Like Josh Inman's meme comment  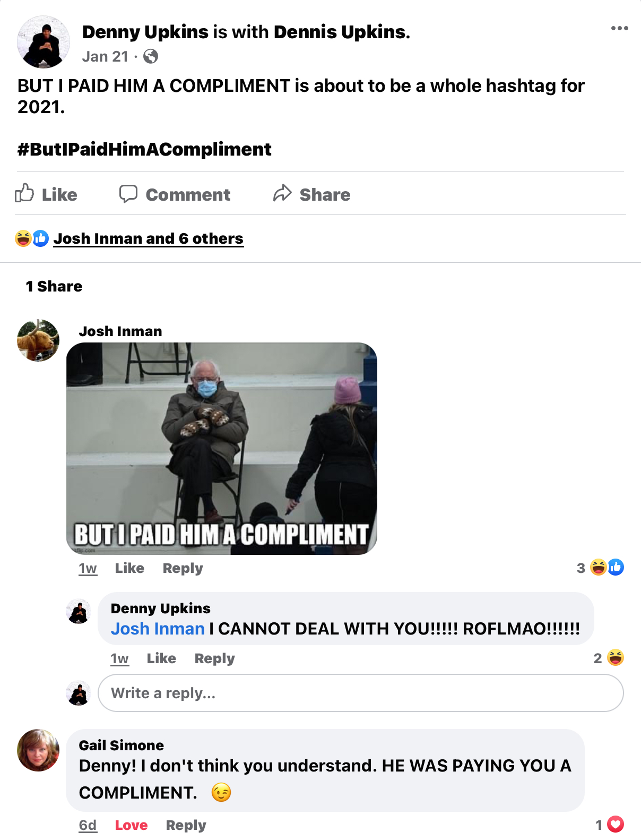(129, 568)
